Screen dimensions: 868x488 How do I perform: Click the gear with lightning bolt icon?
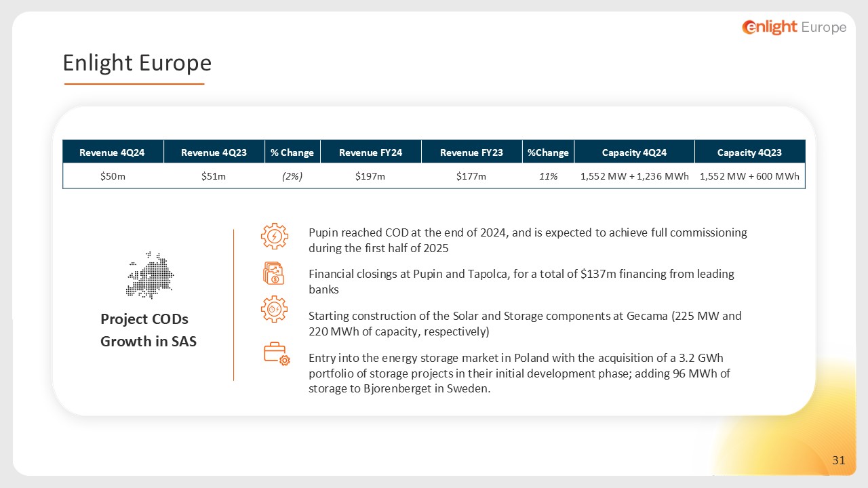pyautogui.click(x=274, y=236)
